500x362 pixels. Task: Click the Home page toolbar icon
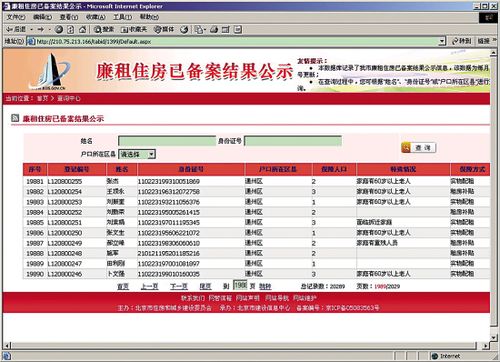click(x=83, y=29)
